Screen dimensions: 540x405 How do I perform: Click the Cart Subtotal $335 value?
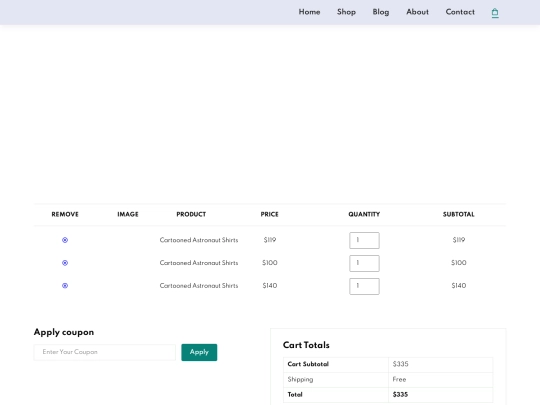coord(401,364)
